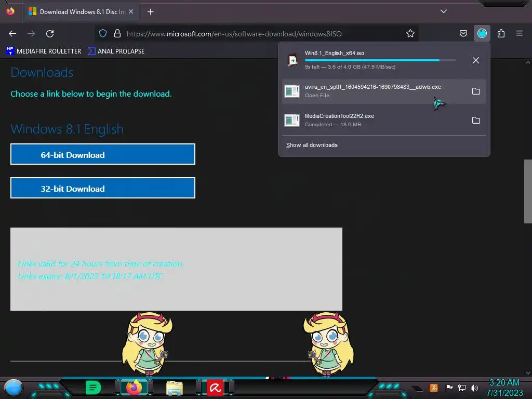Screen dimensions: 532x399
Task: Open a new browser tab
Action: pos(150,12)
